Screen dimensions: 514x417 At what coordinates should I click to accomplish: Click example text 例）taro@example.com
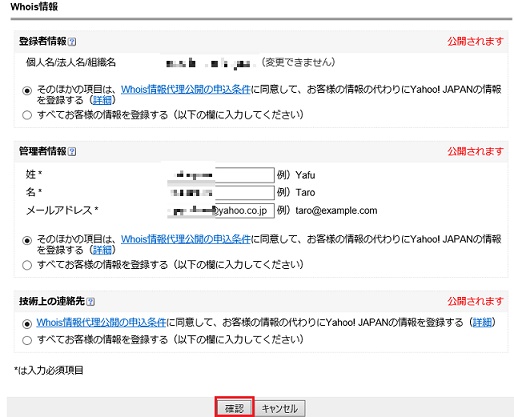(x=327, y=211)
